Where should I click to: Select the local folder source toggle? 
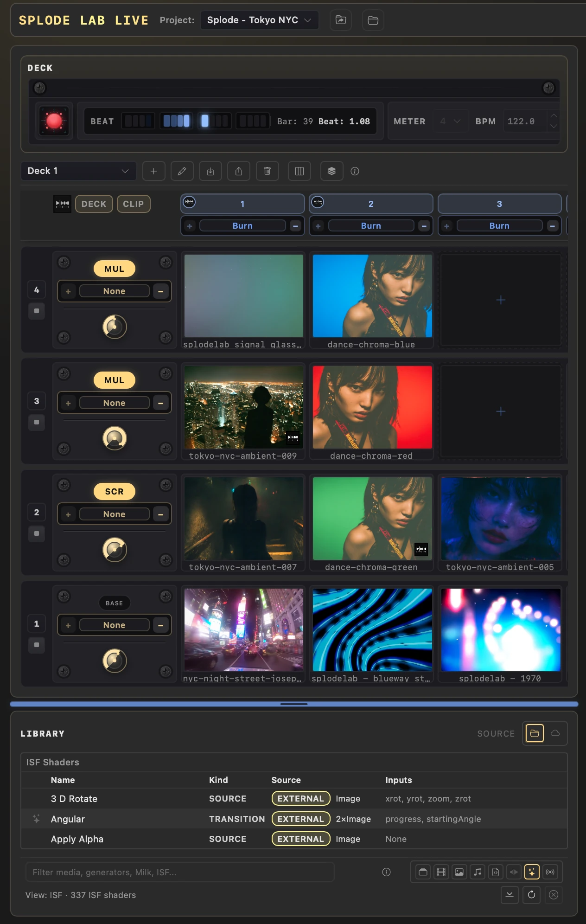tap(535, 733)
